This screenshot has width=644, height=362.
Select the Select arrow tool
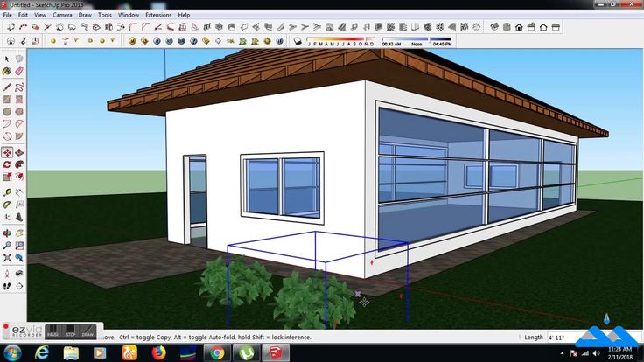click(x=7, y=59)
